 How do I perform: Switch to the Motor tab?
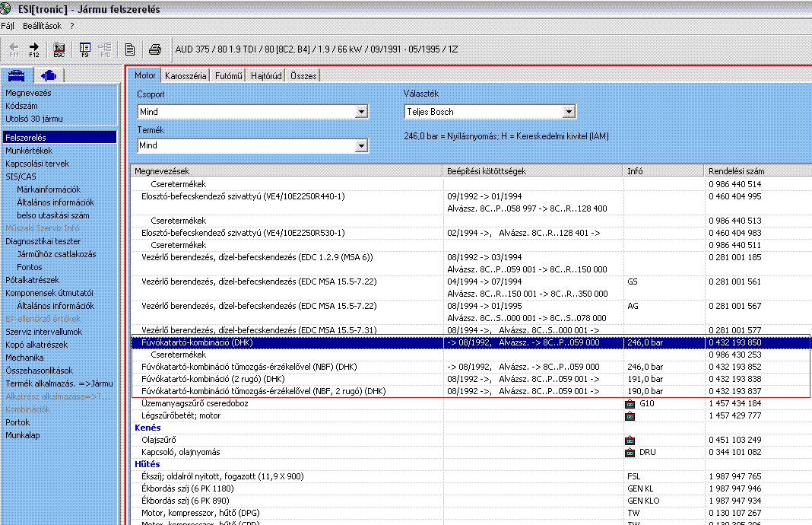point(145,75)
